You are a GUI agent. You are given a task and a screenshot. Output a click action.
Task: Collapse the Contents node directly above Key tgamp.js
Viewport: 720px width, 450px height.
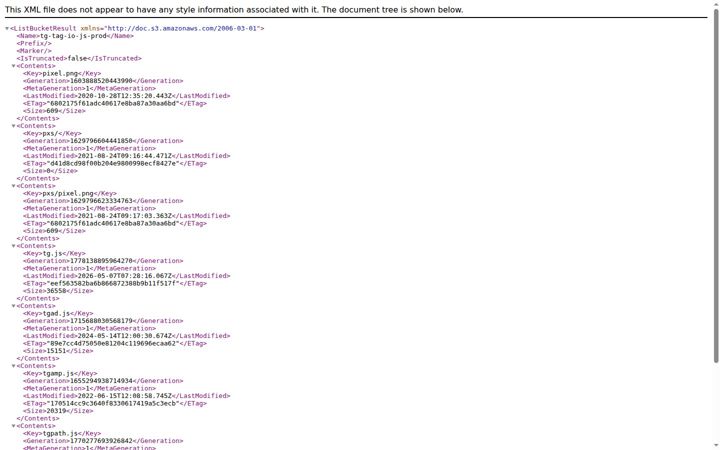pyautogui.click(x=13, y=366)
